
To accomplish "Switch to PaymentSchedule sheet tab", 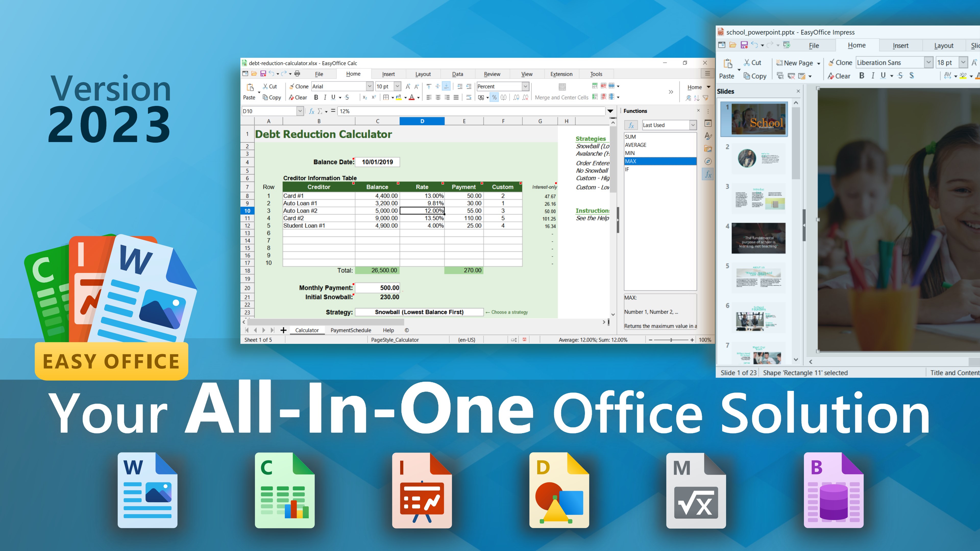I will point(350,330).
